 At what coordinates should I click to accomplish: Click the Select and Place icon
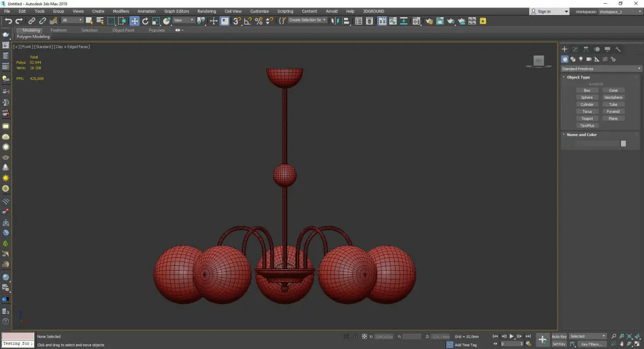tap(167, 21)
